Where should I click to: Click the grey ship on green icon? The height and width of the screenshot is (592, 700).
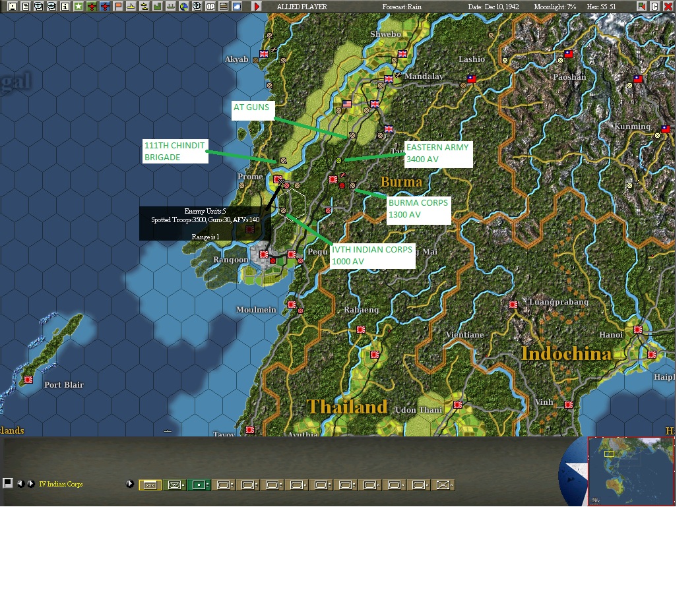(x=170, y=6)
